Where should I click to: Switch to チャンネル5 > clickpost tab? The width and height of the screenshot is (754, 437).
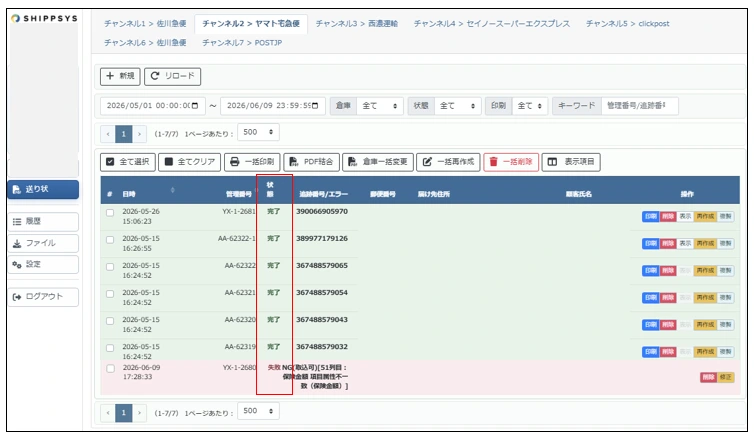tap(627, 24)
